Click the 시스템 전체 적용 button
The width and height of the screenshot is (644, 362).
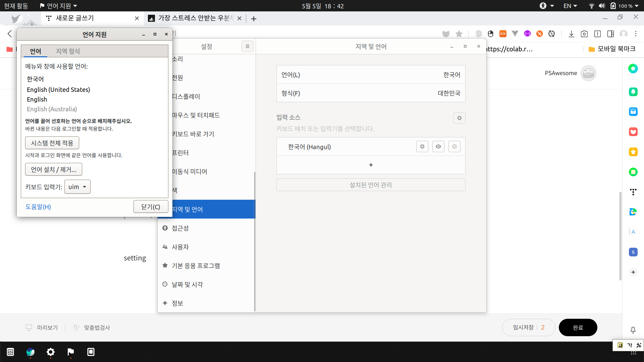[x=52, y=143]
